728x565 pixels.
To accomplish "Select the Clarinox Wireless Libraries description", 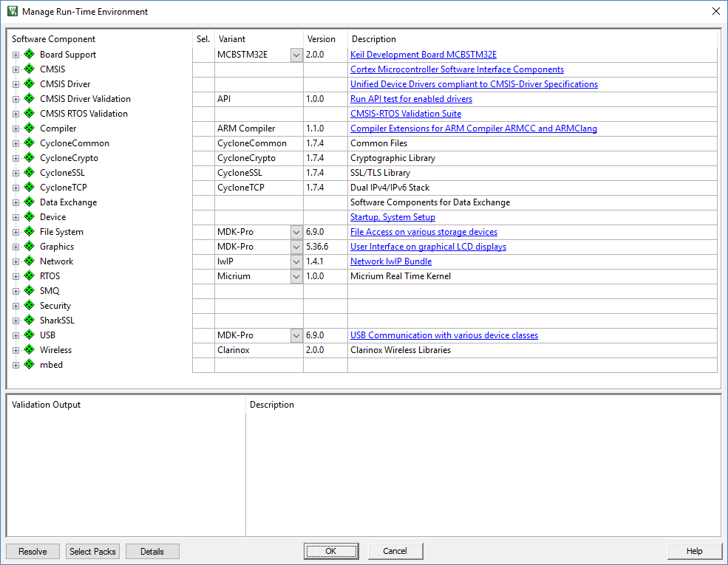I will 400,350.
